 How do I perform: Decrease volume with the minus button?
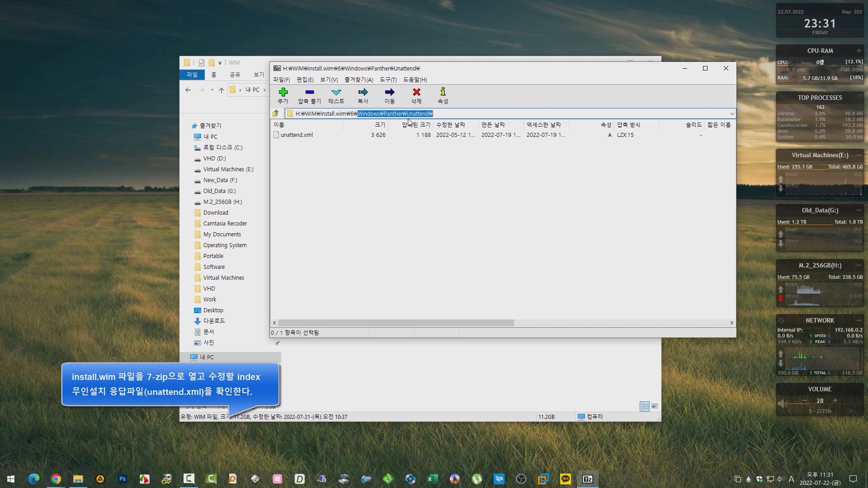click(805, 401)
